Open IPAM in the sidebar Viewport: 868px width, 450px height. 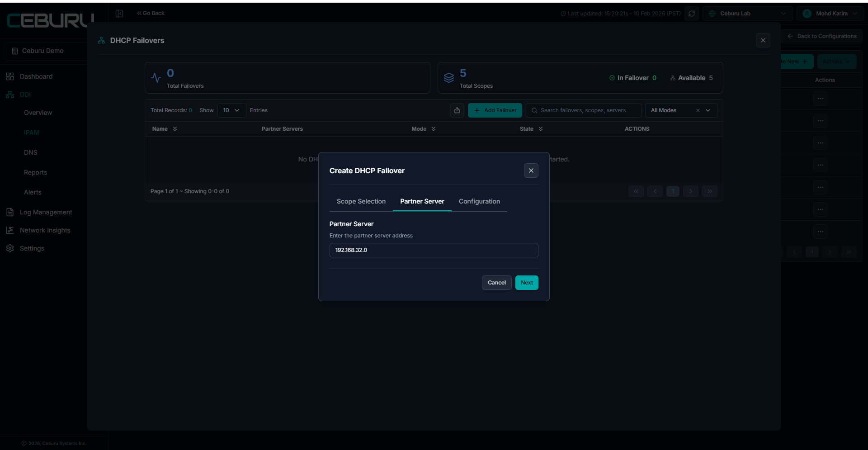tap(32, 133)
